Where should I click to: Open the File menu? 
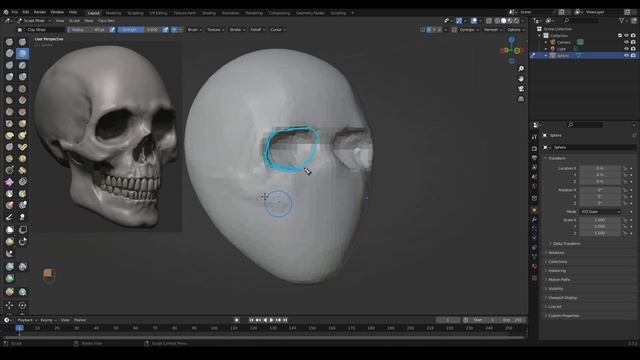(15, 12)
